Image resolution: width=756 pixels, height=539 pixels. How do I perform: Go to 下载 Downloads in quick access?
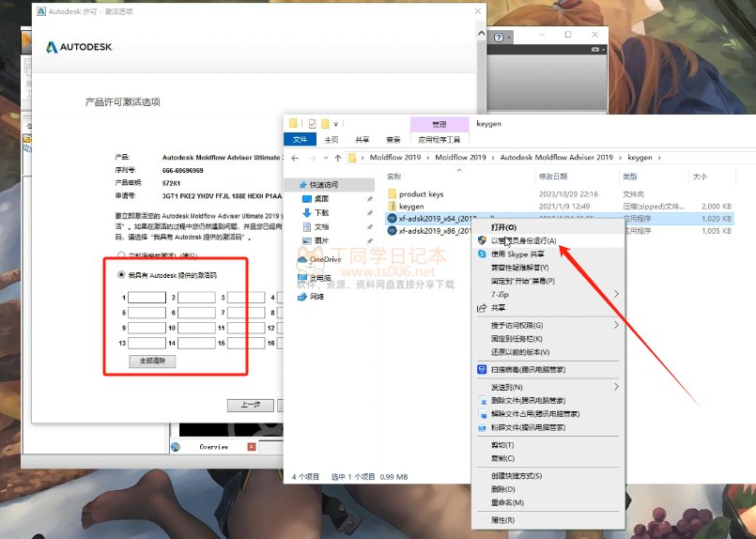[321, 213]
